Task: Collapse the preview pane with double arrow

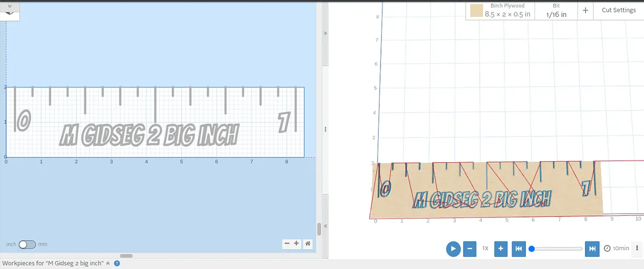Action: point(325,33)
